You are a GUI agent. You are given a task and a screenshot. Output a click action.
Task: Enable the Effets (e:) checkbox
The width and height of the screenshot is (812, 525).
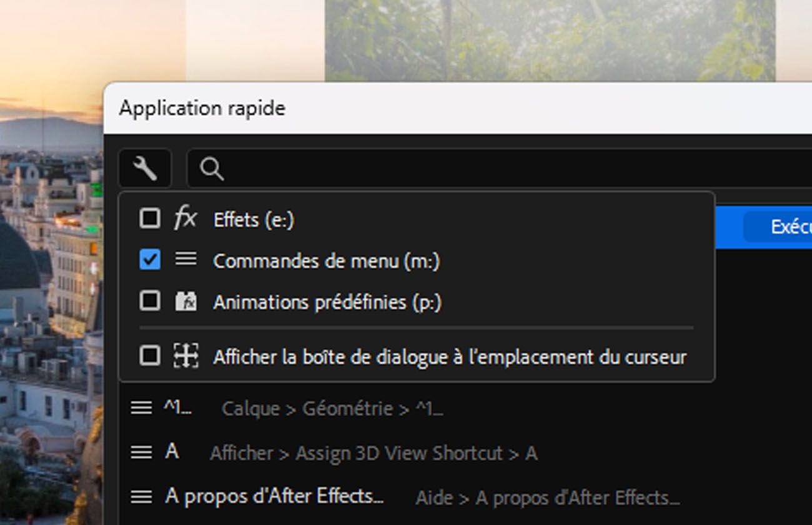click(x=150, y=219)
